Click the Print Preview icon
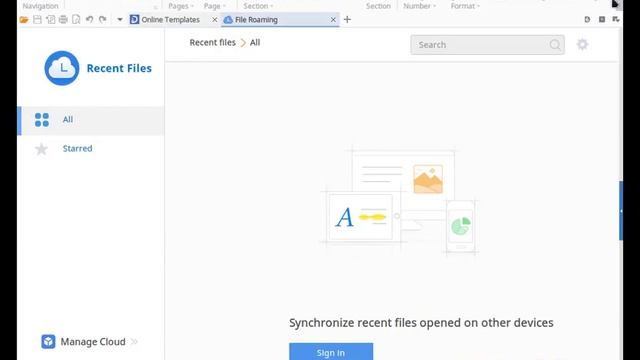This screenshot has height=360, width=640. (x=76, y=20)
